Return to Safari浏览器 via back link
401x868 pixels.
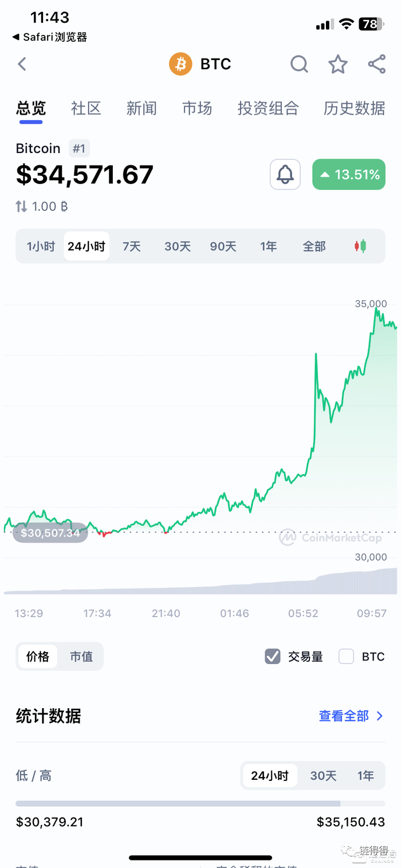tap(50, 37)
